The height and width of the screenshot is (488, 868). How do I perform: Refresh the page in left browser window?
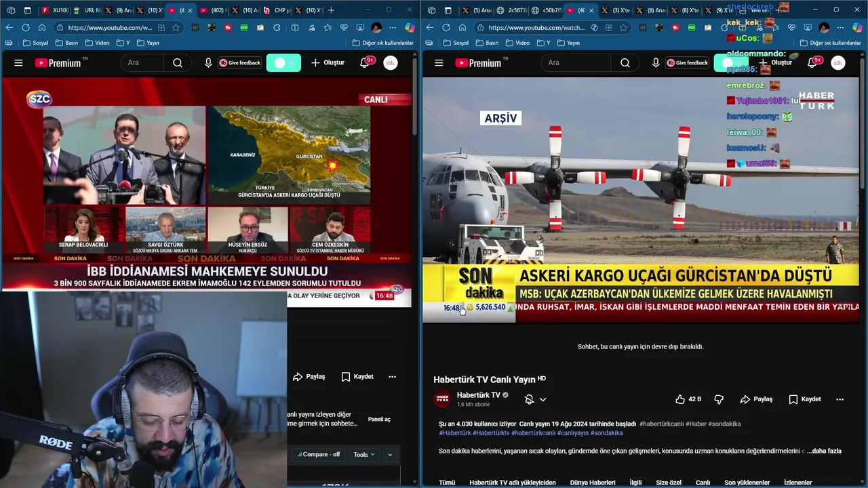coord(26,28)
